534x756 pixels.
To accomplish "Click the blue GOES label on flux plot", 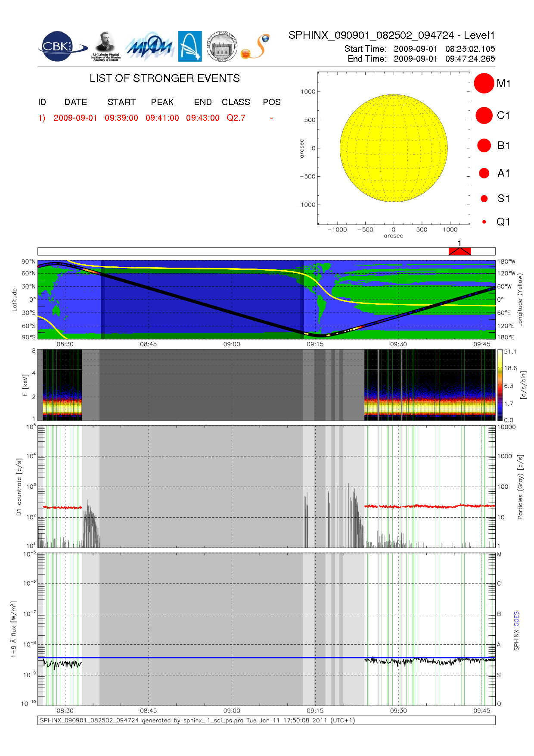I will pos(516,619).
